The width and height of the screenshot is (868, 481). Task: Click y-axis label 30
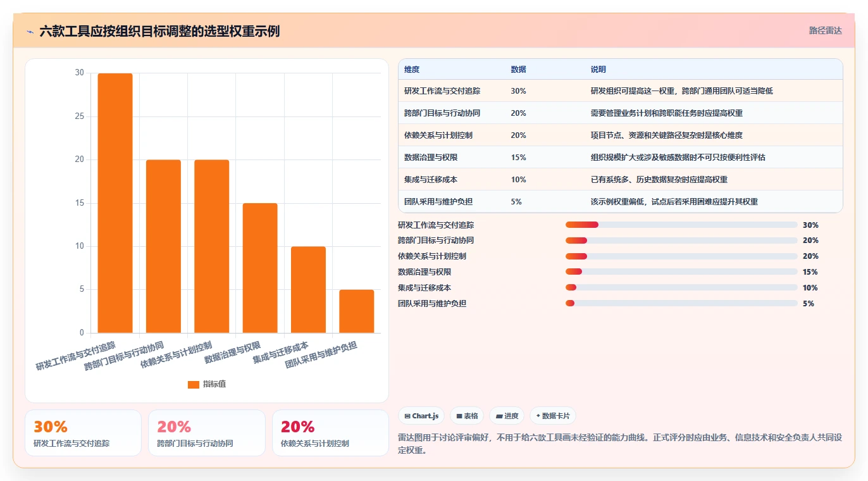(x=79, y=73)
